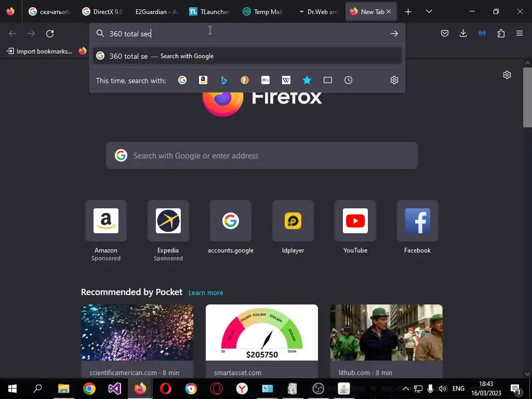The image size is (532, 399).
Task: Search this time with DuckDuckGo icon
Action: [245, 80]
